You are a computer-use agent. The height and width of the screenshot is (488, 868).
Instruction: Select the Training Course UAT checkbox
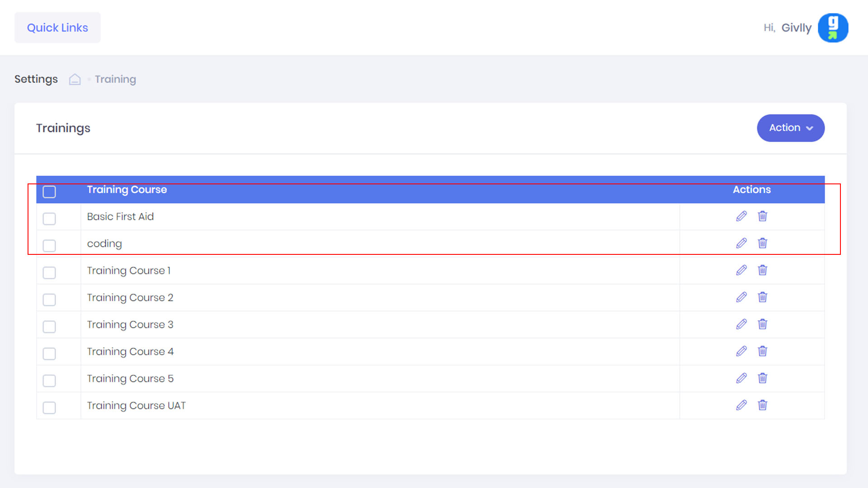(49, 408)
